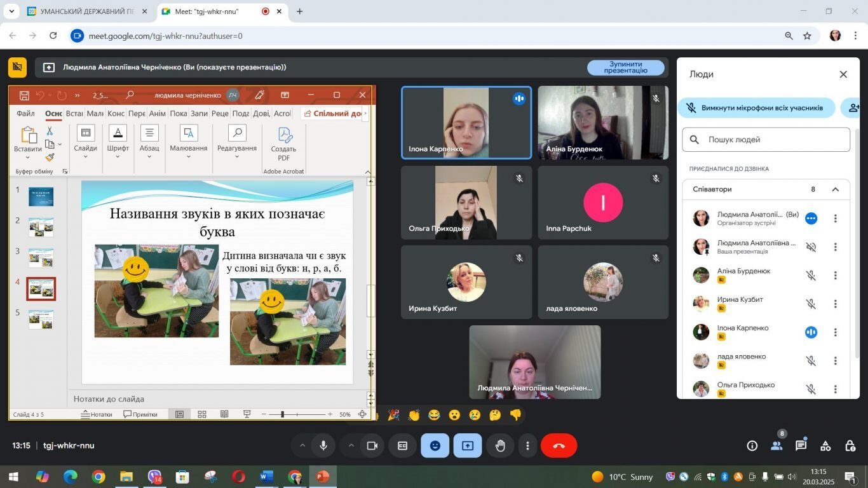
Task: Switch to slide sorter view in PowerPoint
Action: coord(202,414)
